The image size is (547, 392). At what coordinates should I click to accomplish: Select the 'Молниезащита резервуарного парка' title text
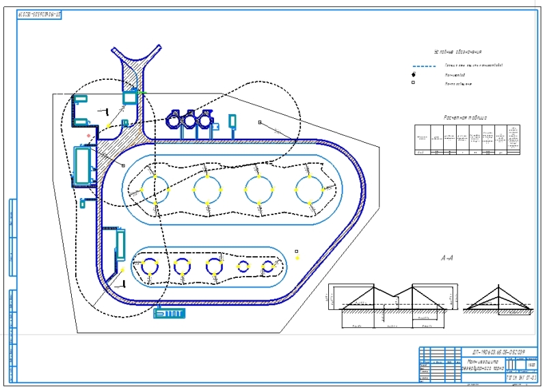click(483, 365)
